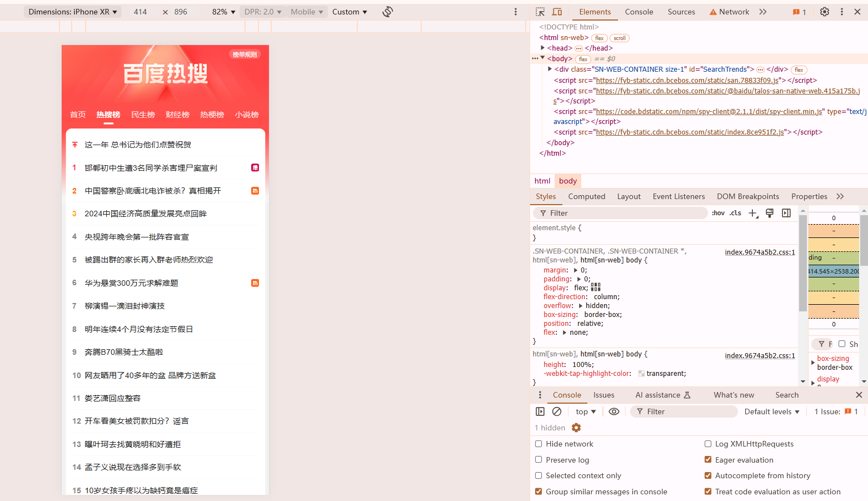Switch to Network tab
The image size is (868, 501).
click(730, 12)
